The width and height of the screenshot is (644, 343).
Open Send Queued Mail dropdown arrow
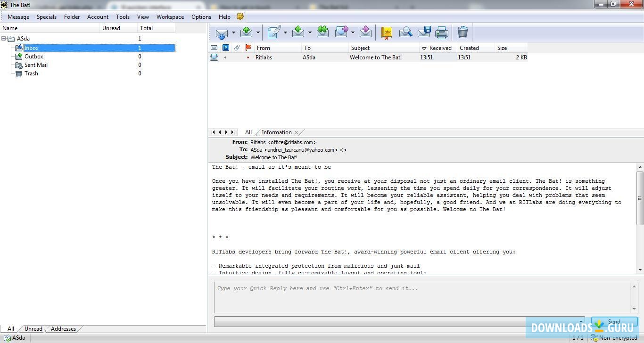[258, 33]
